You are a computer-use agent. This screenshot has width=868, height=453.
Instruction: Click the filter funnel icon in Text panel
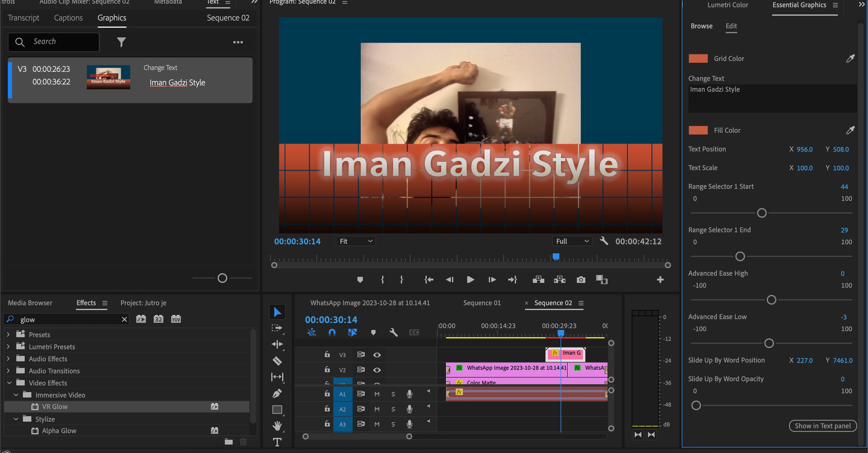pos(121,42)
